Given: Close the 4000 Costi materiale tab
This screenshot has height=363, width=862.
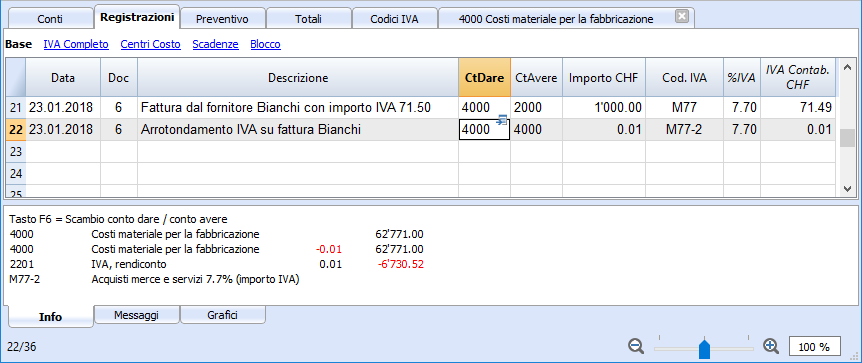Looking at the screenshot, I should (x=682, y=16).
